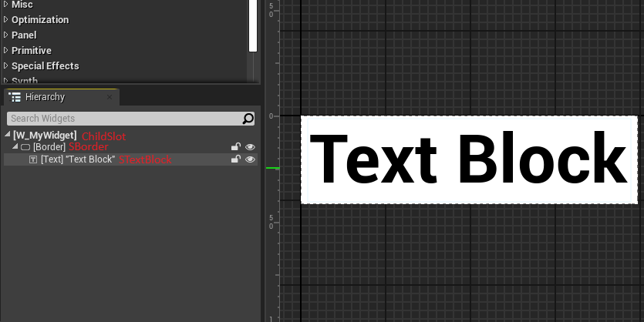The height and width of the screenshot is (322, 644).
Task: Click the Search Widgets input field
Action: pos(123,119)
